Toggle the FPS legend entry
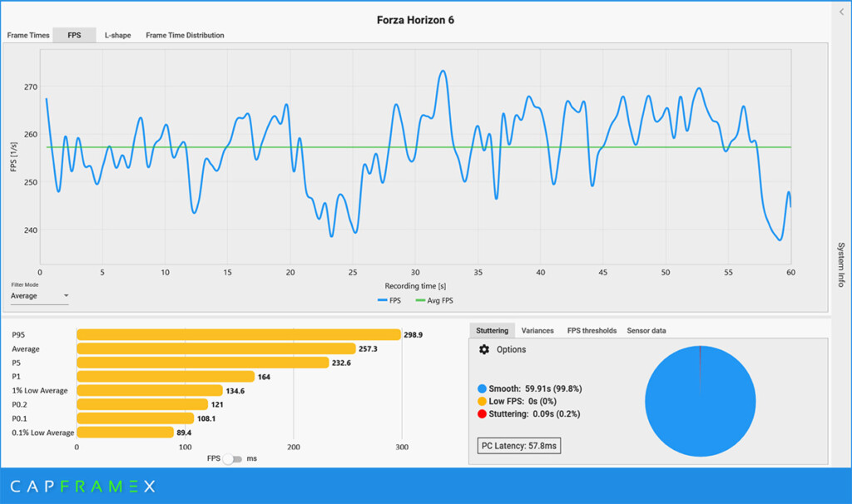The image size is (852, 504). [389, 300]
